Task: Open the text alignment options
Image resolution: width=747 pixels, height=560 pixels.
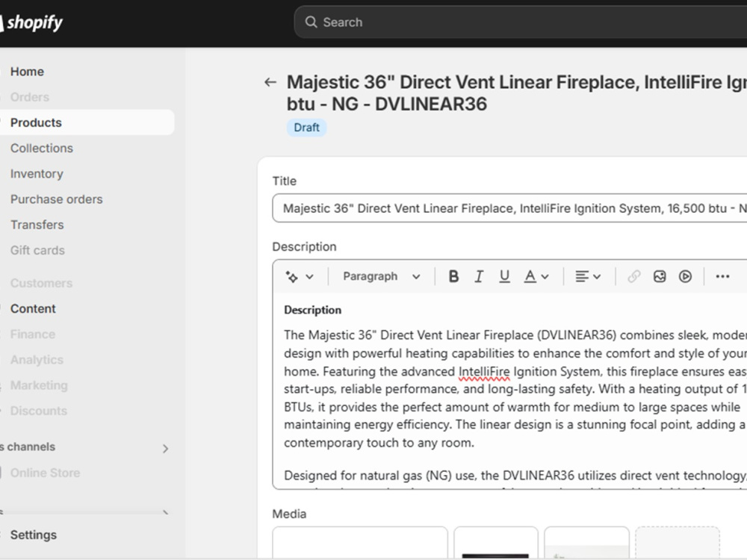Action: (582, 276)
